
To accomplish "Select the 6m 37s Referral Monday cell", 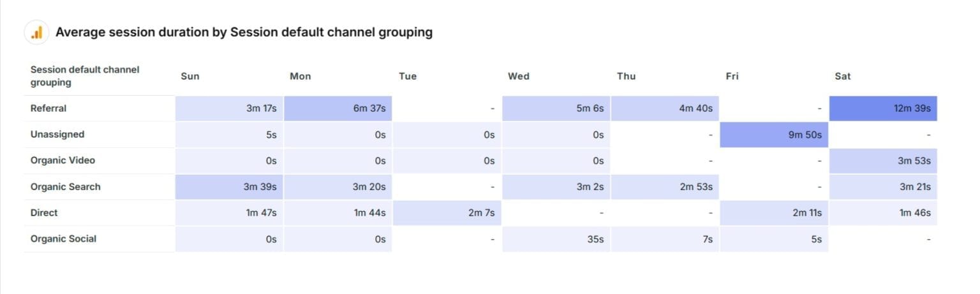I will pos(338,108).
